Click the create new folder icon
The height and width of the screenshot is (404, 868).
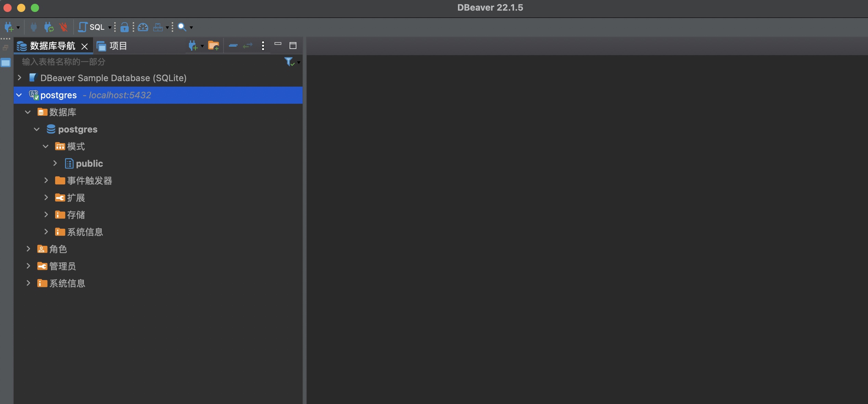click(x=214, y=46)
